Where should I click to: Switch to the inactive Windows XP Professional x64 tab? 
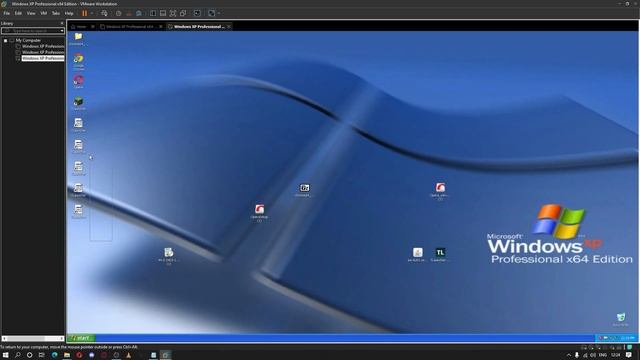pos(130,27)
